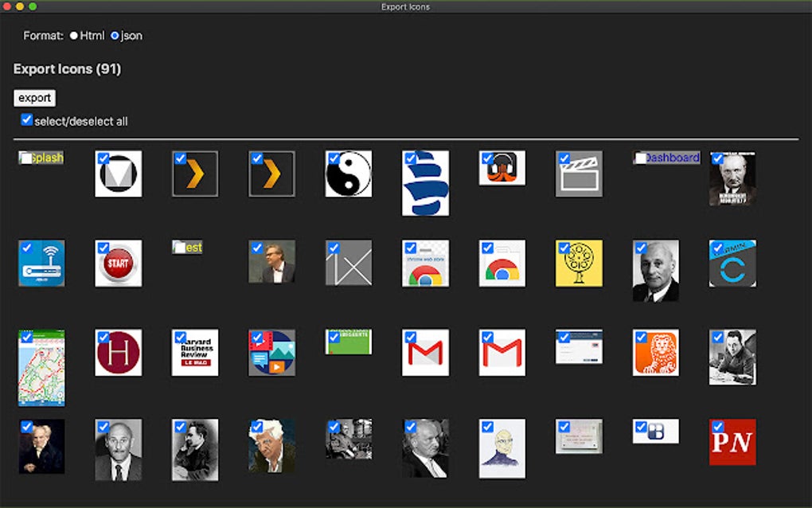Click the movie clapperboard icon
Viewport: 812px width, 508px height.
pyautogui.click(x=579, y=174)
